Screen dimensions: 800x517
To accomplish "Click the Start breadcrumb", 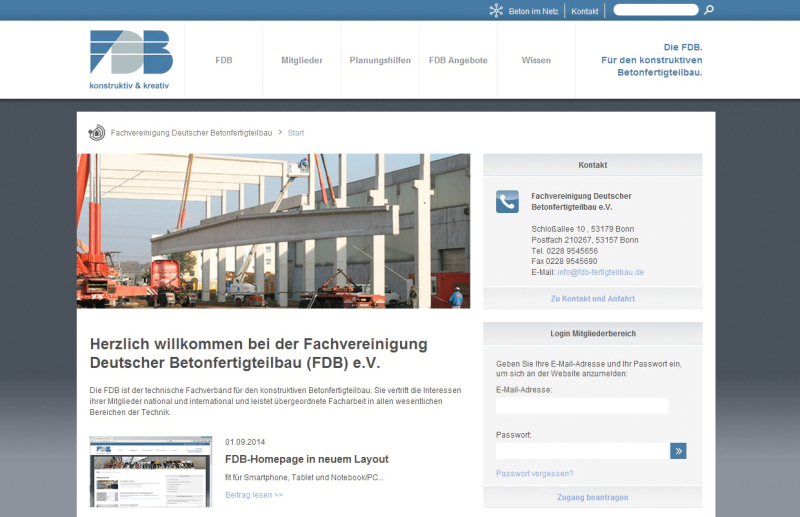I will pyautogui.click(x=296, y=133).
